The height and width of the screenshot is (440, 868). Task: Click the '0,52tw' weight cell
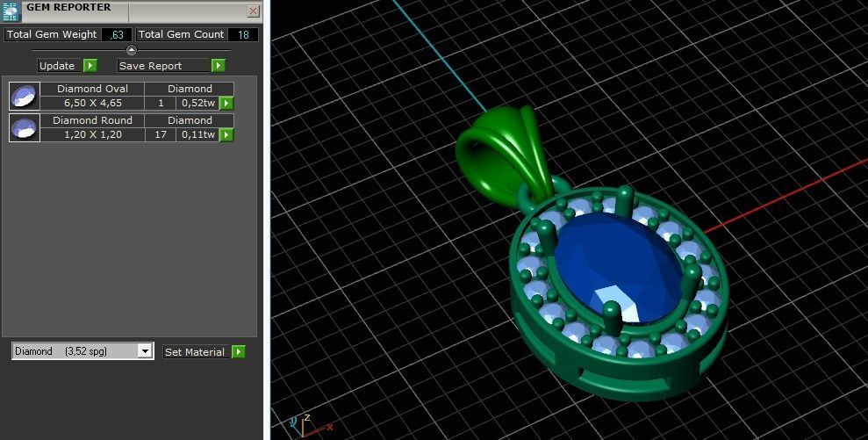pyautogui.click(x=197, y=103)
